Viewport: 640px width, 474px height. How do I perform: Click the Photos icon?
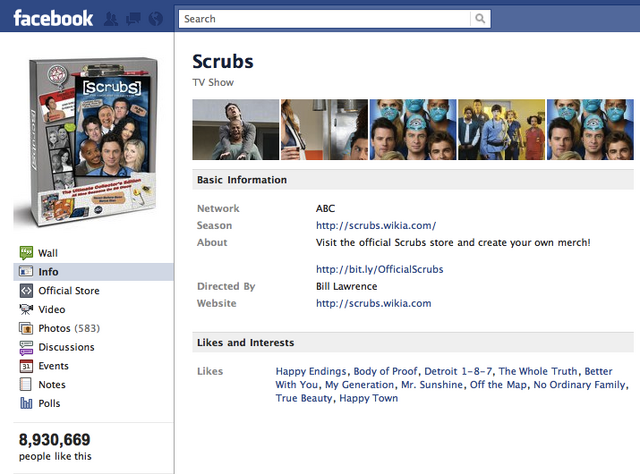click(26, 328)
